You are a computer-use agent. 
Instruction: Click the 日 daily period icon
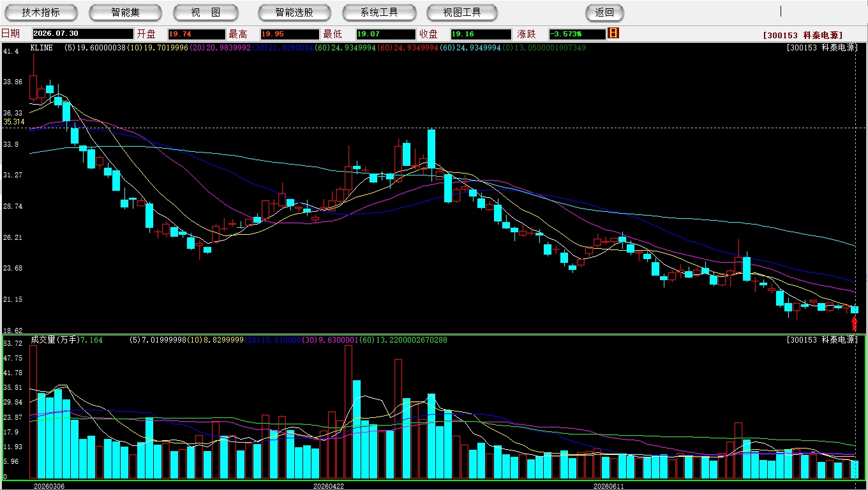pyautogui.click(x=613, y=33)
